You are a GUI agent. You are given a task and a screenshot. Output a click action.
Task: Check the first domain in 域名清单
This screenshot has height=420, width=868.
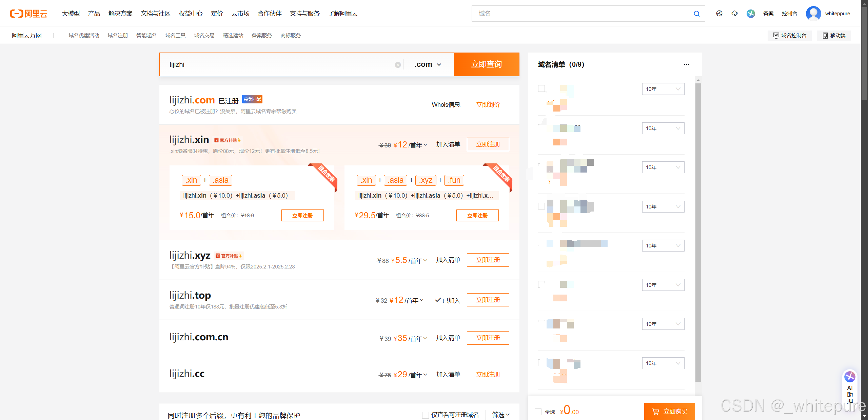[x=541, y=88]
